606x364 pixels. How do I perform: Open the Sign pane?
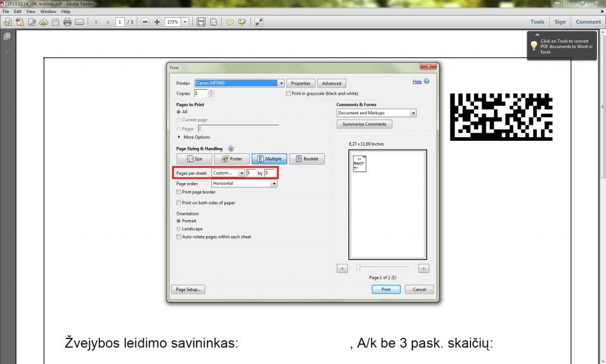tap(560, 22)
